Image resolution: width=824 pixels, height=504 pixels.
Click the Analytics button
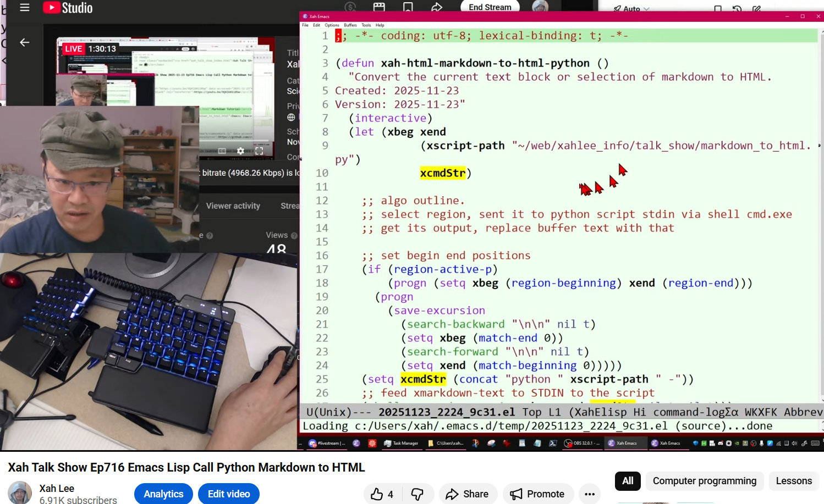[163, 494]
